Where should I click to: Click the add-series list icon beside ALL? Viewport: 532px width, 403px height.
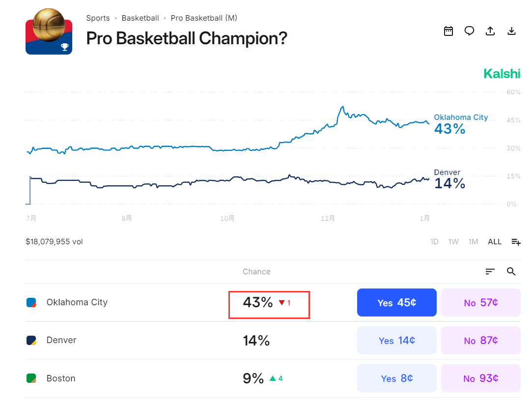(x=516, y=242)
